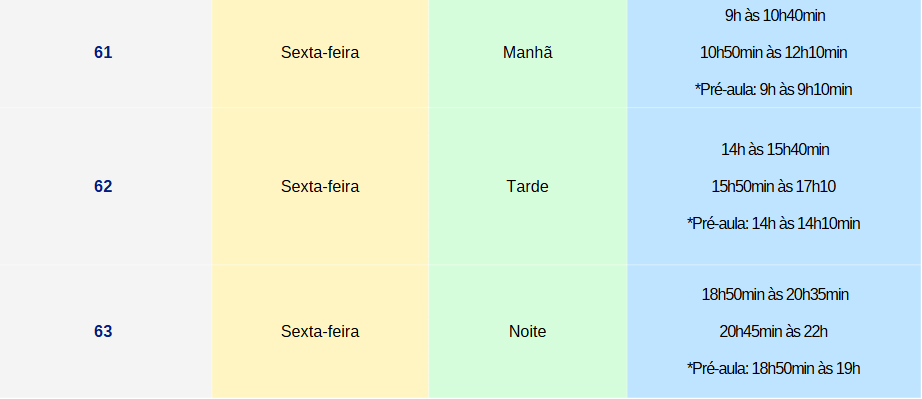Click class number 61
This screenshot has width=922, height=399.
pyautogui.click(x=103, y=53)
